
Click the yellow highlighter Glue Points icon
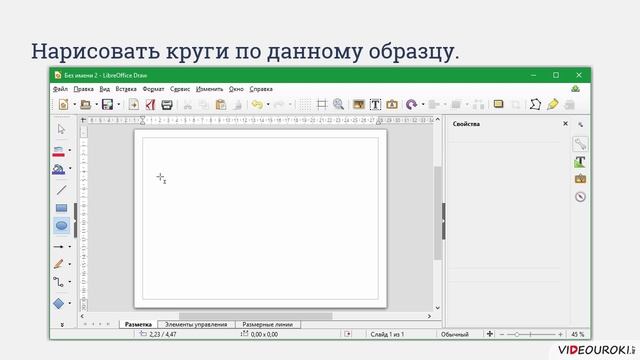552,104
